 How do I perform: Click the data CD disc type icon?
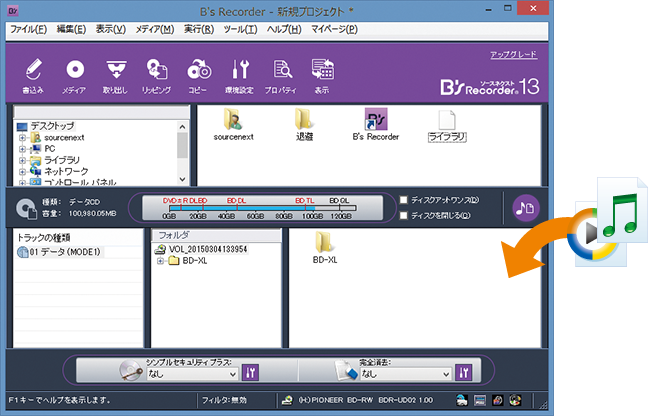click(x=27, y=208)
